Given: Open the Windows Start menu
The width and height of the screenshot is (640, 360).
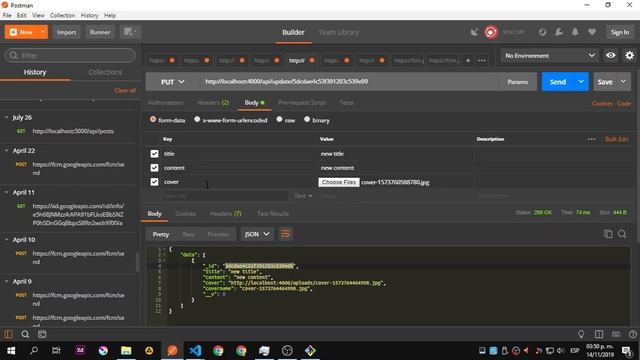Looking at the screenshot, I should [x=11, y=351].
